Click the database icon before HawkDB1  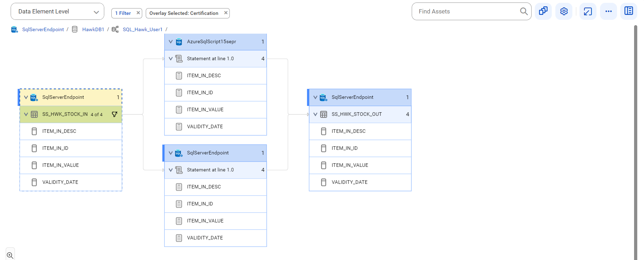(75, 29)
